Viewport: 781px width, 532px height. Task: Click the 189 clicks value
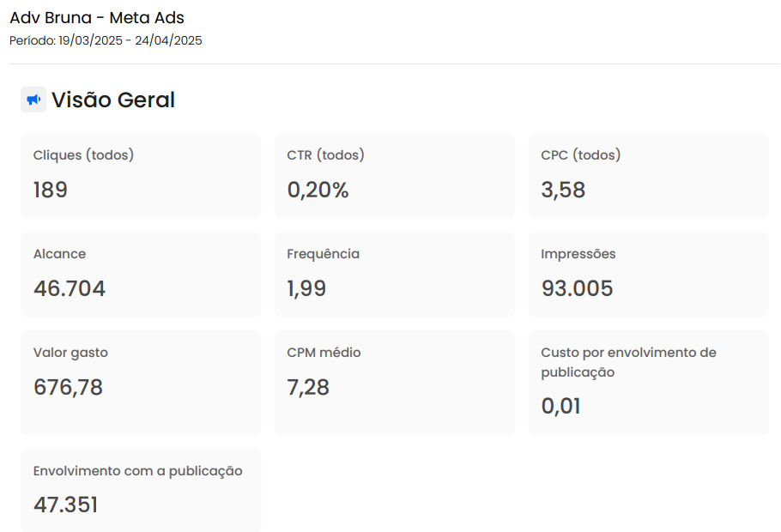coord(50,190)
